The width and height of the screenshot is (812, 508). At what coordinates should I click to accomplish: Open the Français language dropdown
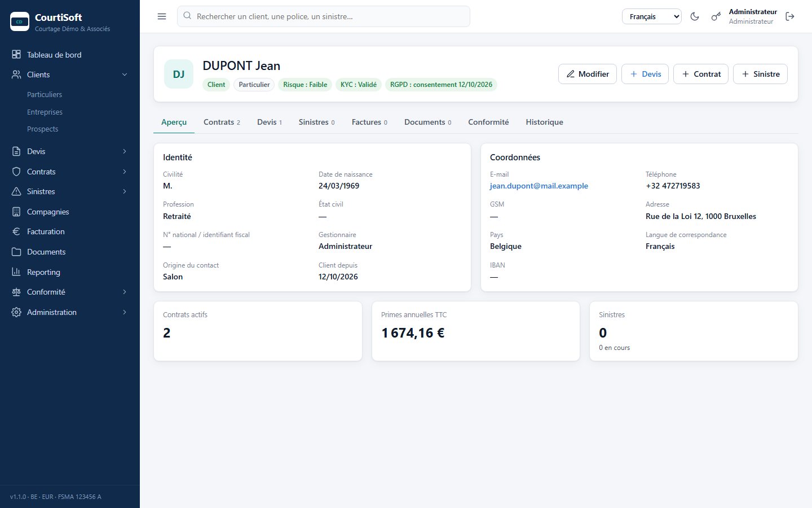tap(652, 16)
